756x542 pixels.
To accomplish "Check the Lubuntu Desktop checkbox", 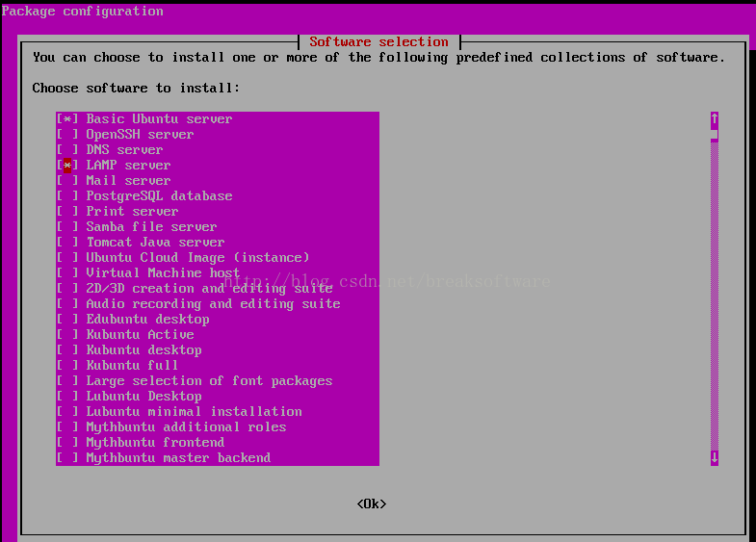I will tap(67, 397).
